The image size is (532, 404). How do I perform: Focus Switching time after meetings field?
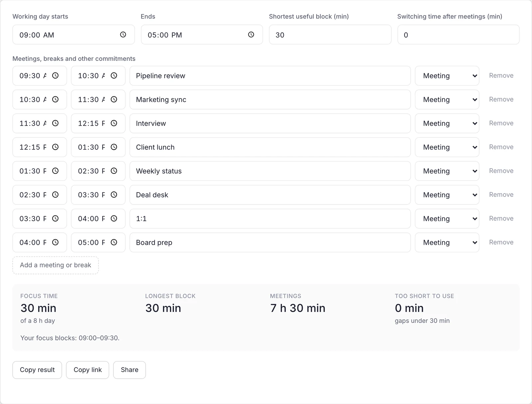[458, 35]
